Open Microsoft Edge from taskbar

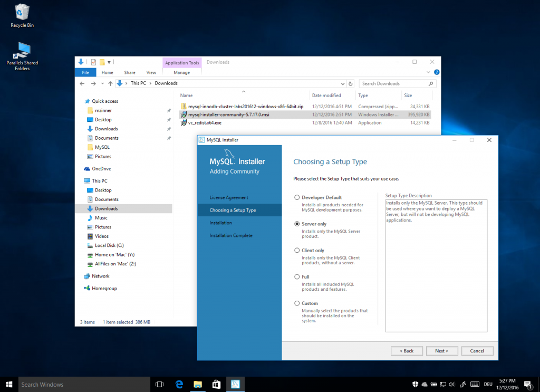(x=179, y=385)
